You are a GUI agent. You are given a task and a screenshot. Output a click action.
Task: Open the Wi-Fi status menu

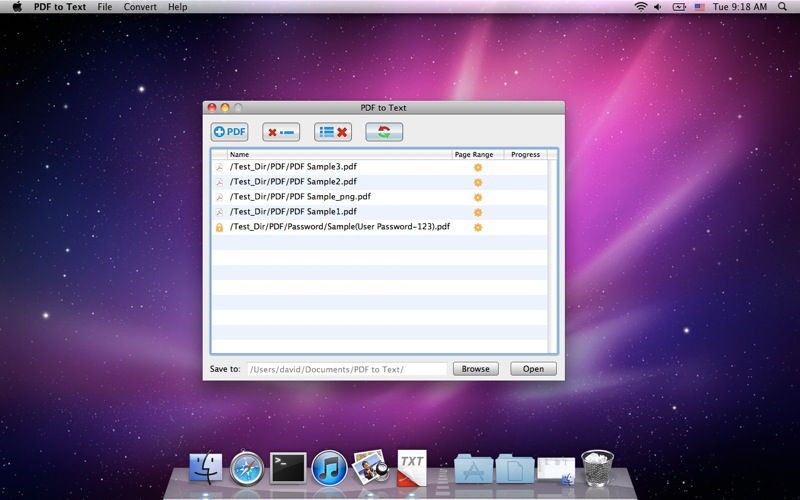640,7
